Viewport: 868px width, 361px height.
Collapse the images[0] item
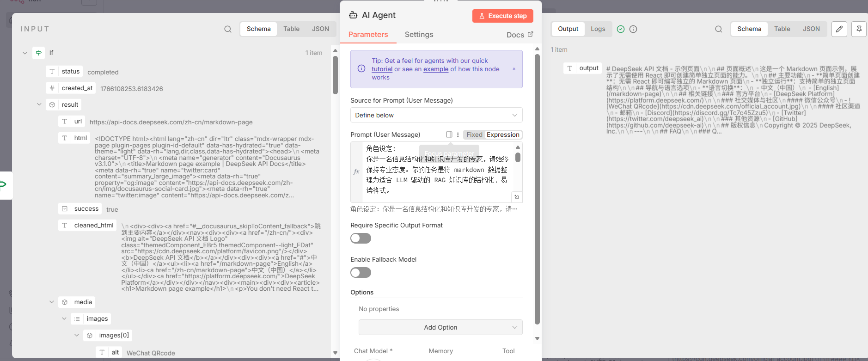(x=77, y=335)
